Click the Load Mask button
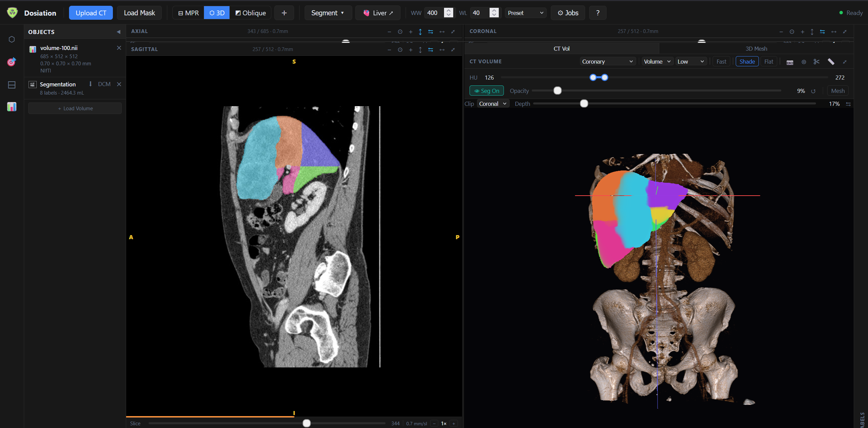The image size is (868, 428). (139, 13)
